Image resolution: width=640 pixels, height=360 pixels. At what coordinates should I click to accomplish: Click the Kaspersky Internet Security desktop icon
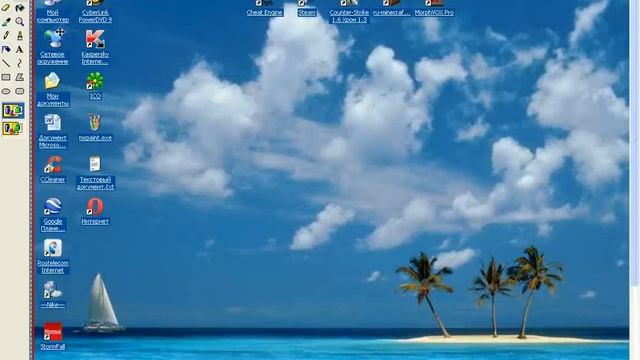95,39
